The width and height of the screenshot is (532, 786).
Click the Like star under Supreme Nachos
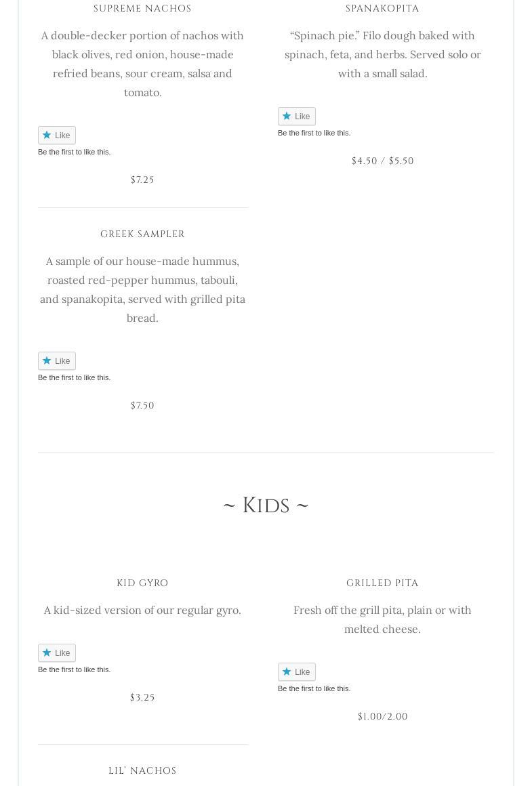pos(47,135)
